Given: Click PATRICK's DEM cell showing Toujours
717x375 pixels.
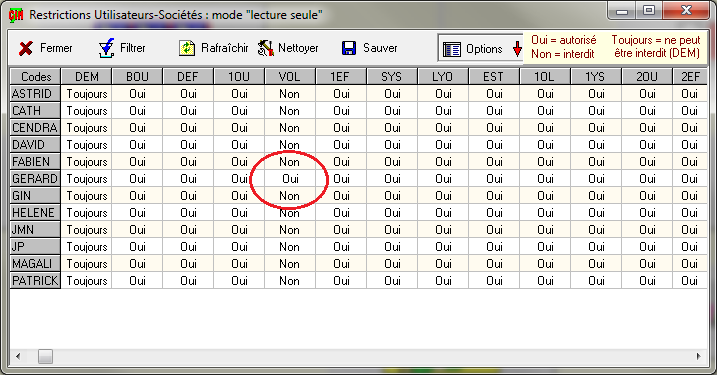Looking at the screenshot, I should click(86, 280).
